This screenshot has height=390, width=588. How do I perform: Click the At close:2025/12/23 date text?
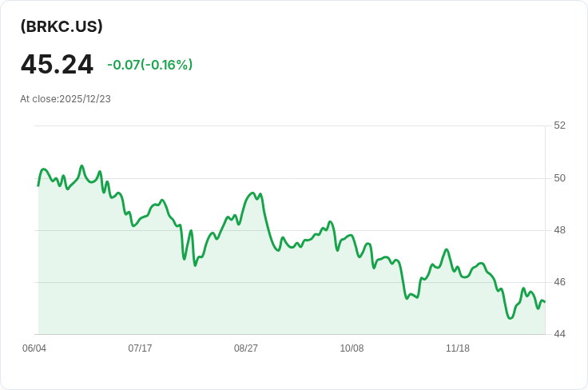pos(66,99)
